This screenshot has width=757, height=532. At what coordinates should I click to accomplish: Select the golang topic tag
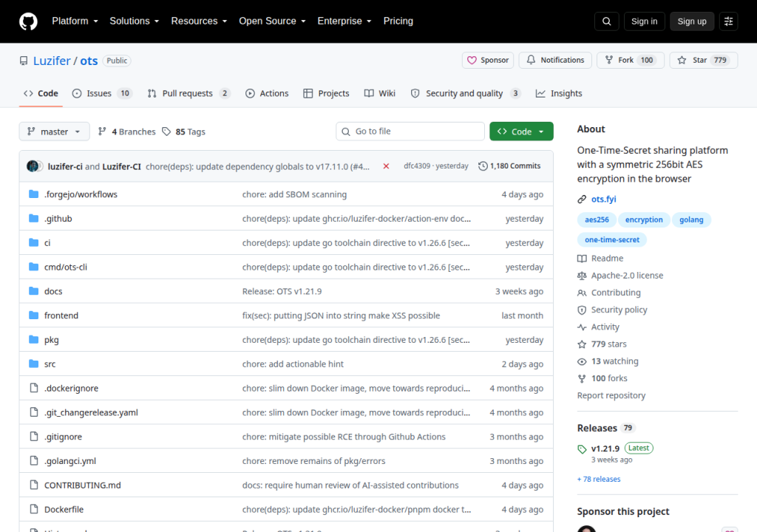point(691,219)
